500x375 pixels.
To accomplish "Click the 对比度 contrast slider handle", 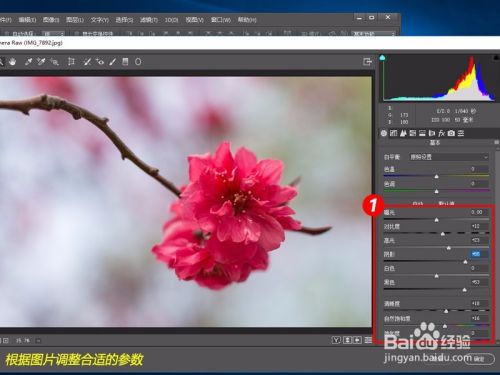I will click(x=443, y=234).
